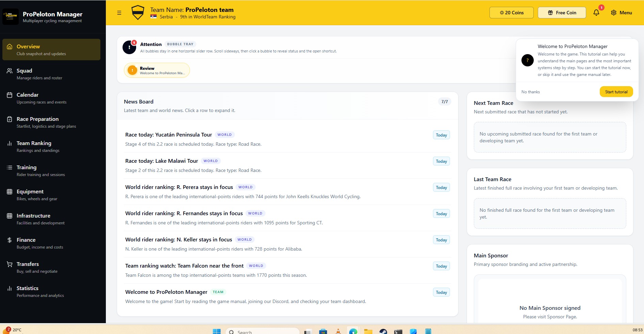
Task: Open the Equipment page
Action: tap(51, 195)
